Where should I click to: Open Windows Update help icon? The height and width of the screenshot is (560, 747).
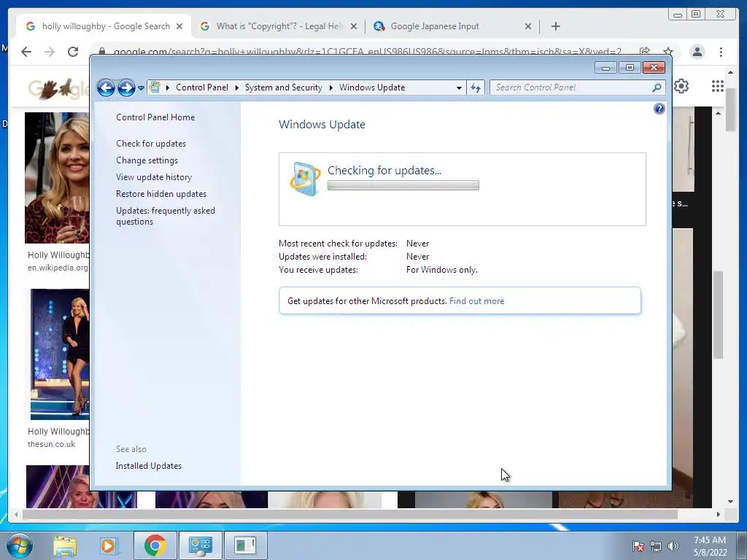tap(659, 109)
